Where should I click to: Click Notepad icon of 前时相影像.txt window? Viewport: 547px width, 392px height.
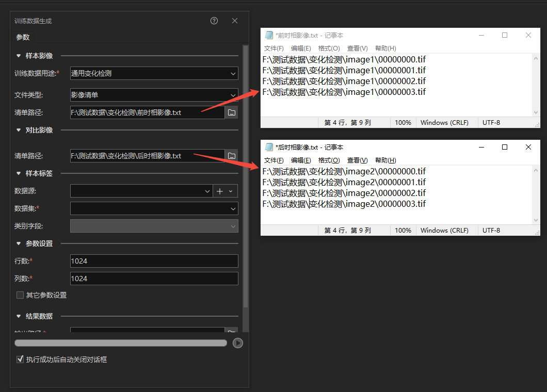[x=269, y=35]
